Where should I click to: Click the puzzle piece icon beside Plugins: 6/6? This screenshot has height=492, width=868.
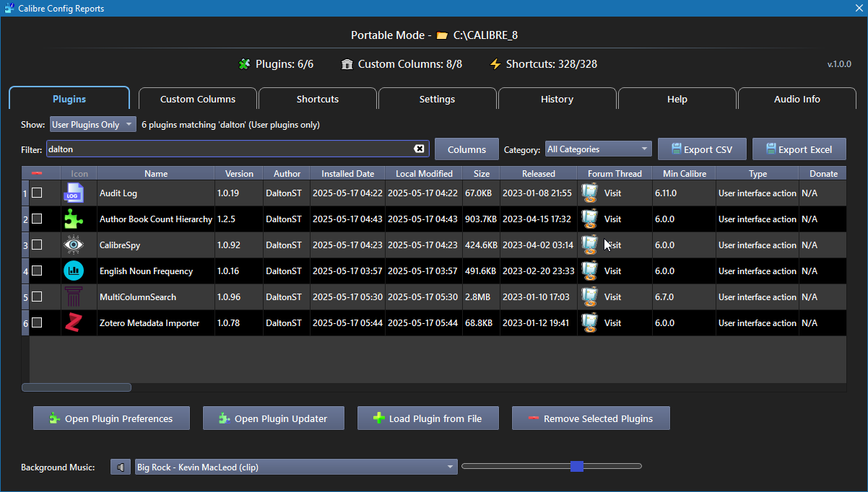tap(244, 64)
